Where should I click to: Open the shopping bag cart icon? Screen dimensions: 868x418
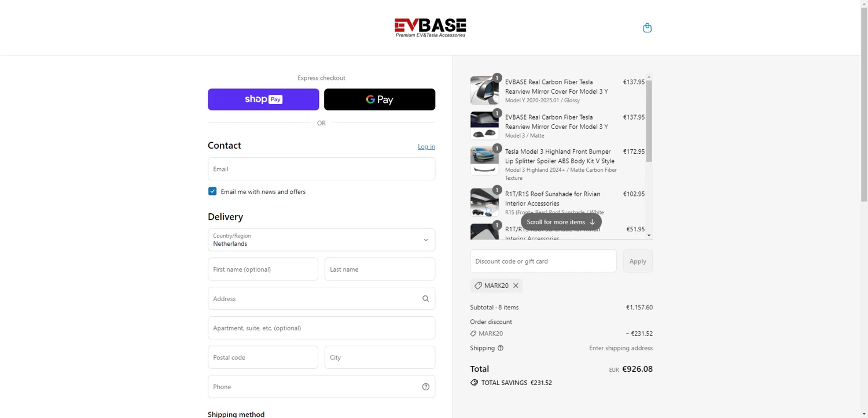[647, 28]
